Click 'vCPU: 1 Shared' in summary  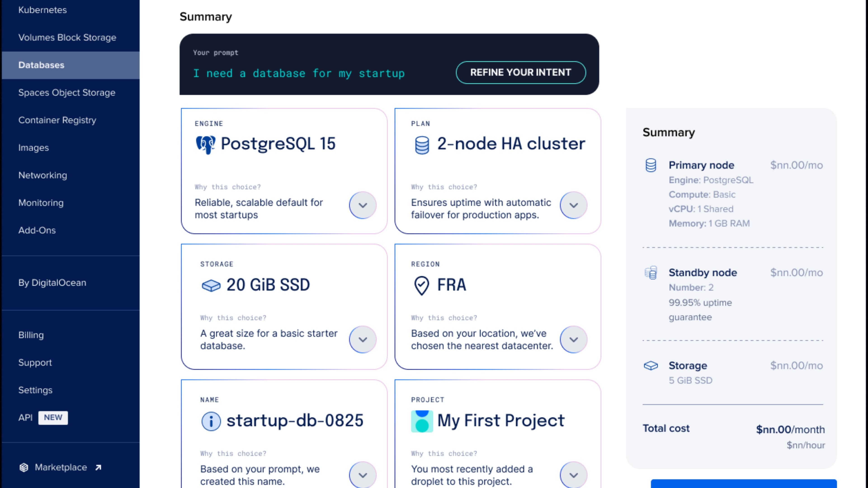point(701,209)
